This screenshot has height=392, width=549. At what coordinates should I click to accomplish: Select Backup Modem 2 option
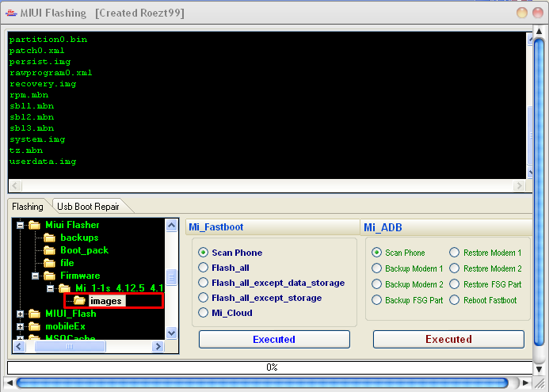point(377,284)
